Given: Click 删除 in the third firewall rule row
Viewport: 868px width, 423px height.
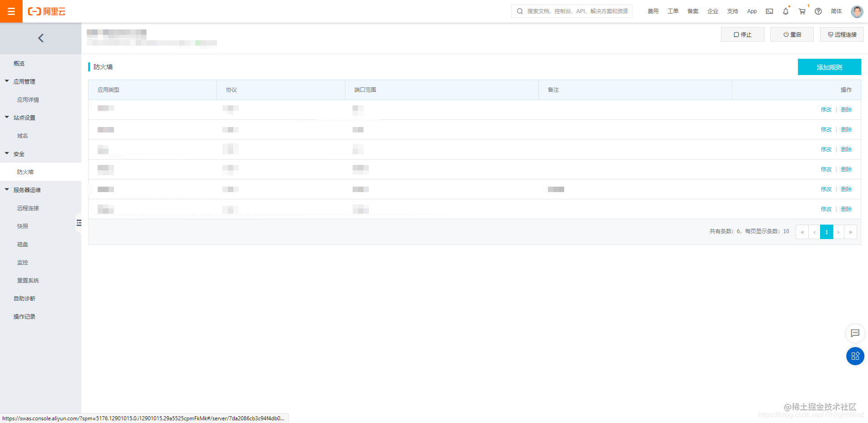Looking at the screenshot, I should pos(846,150).
